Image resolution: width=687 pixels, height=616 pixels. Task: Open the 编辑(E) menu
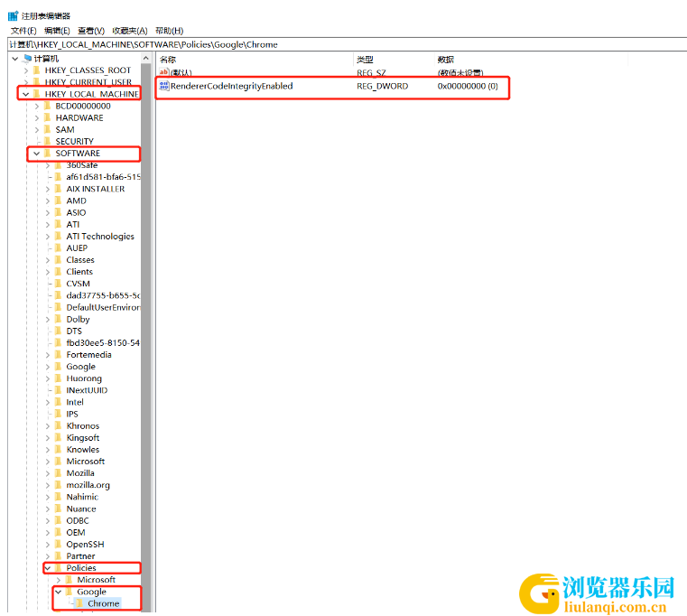pyautogui.click(x=57, y=31)
